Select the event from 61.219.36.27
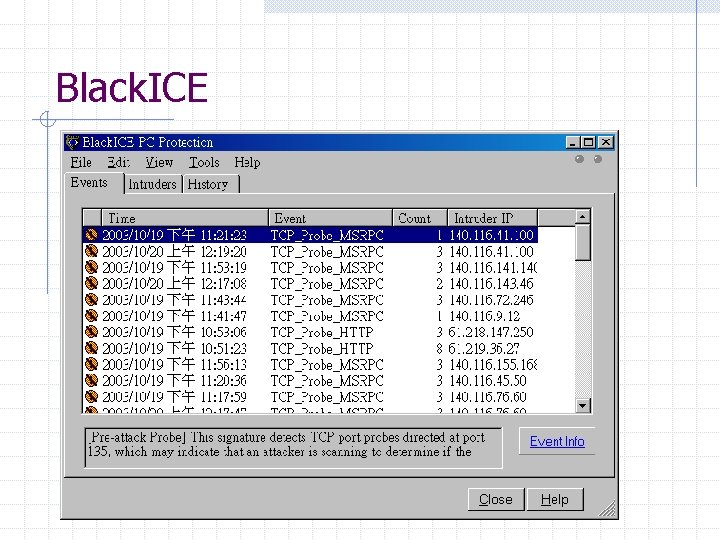Viewport: 720px width, 540px height. pos(310,348)
